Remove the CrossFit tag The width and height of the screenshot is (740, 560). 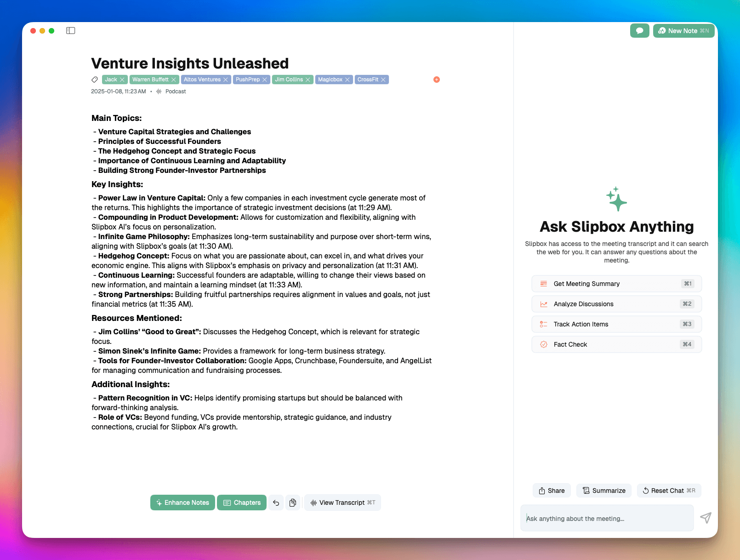(383, 80)
